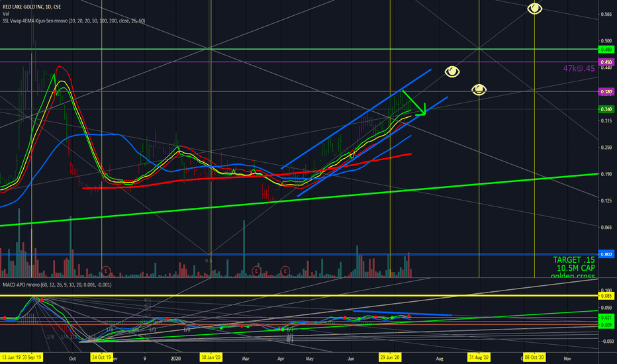The width and height of the screenshot is (617, 364).
Task: Select the 47k@.45 text note
Action: tap(579, 68)
